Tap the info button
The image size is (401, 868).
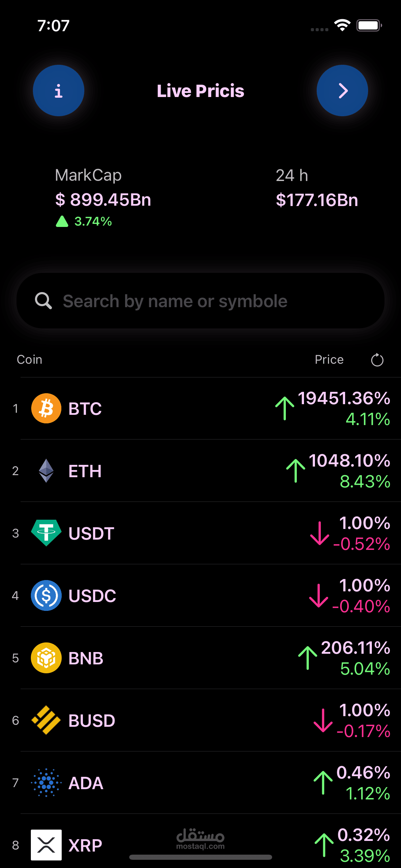[x=59, y=91]
